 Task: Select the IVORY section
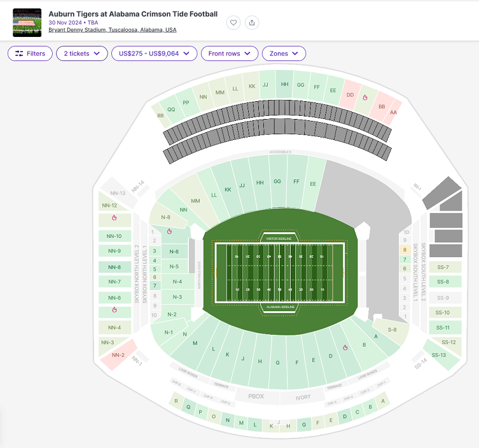304,396
